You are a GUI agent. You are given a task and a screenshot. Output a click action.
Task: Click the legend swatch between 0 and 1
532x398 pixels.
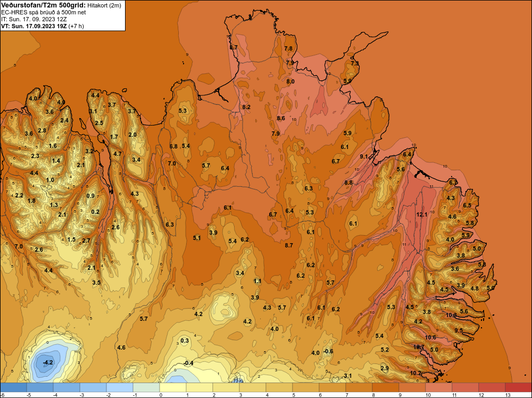(x=173, y=387)
